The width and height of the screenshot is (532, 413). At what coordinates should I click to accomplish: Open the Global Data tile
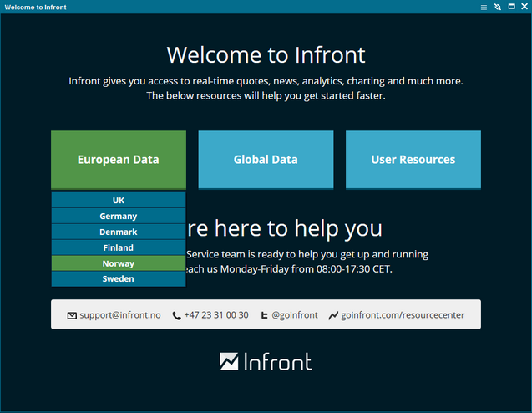[x=266, y=160]
